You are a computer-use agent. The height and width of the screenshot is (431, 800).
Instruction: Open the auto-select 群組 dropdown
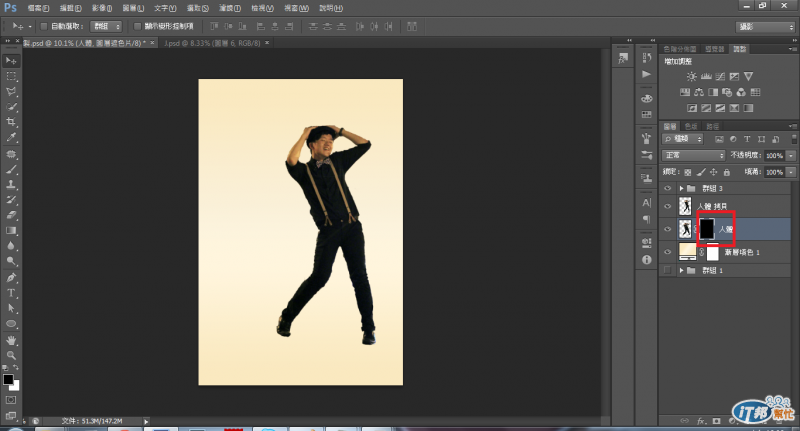(105, 26)
